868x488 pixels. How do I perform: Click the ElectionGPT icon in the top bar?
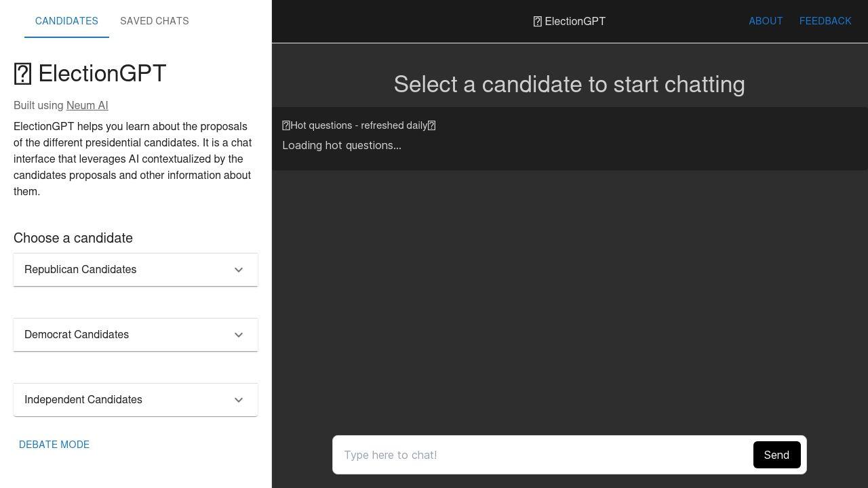(x=538, y=21)
